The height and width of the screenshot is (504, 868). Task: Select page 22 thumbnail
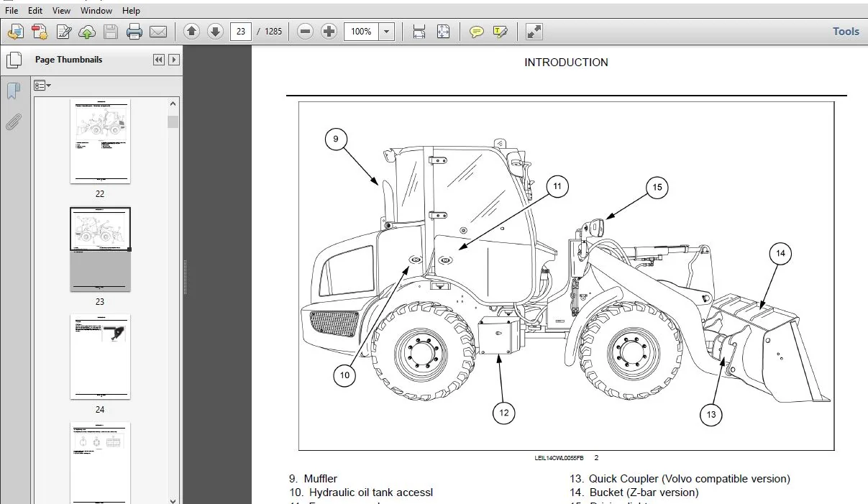[100, 142]
